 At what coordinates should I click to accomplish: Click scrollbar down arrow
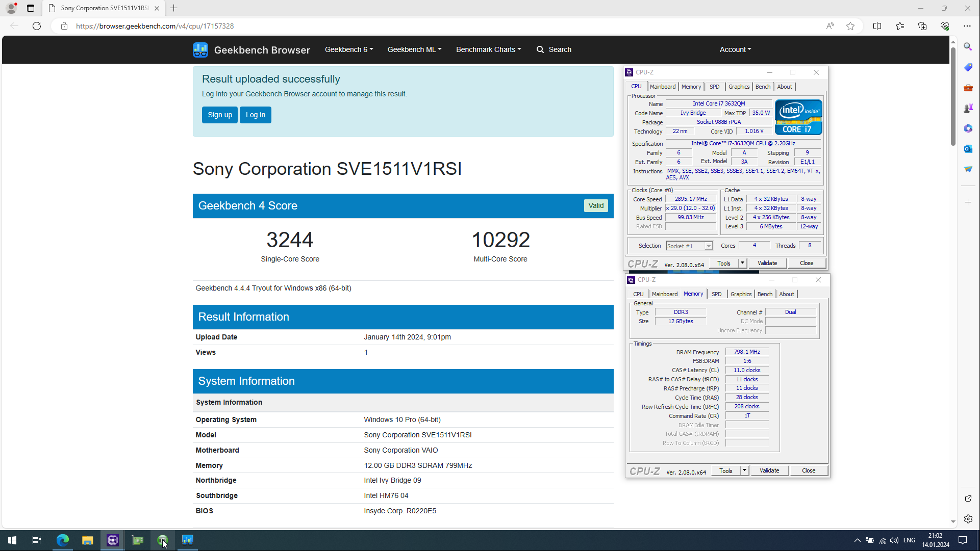coord(953,522)
